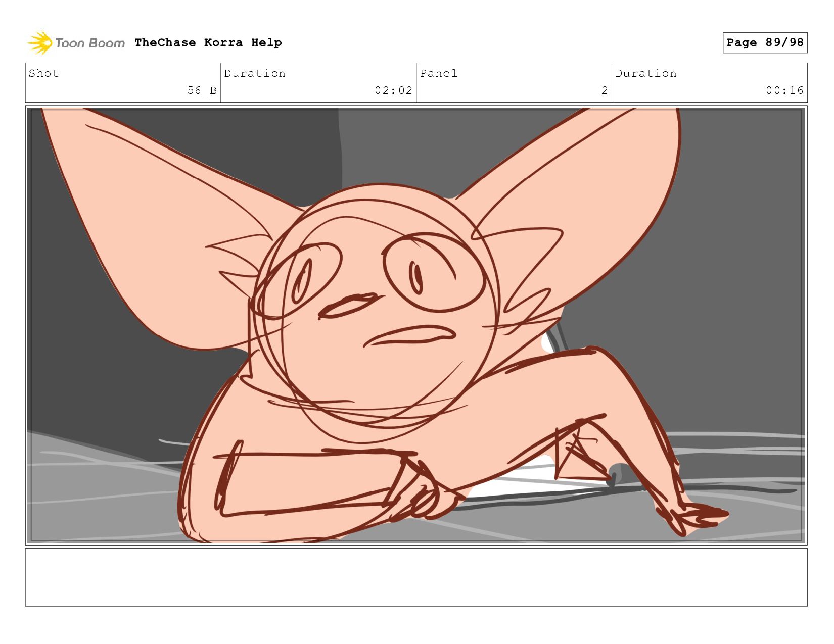834x644 pixels.
Task: Click the Toon Boom logo
Action: point(76,43)
